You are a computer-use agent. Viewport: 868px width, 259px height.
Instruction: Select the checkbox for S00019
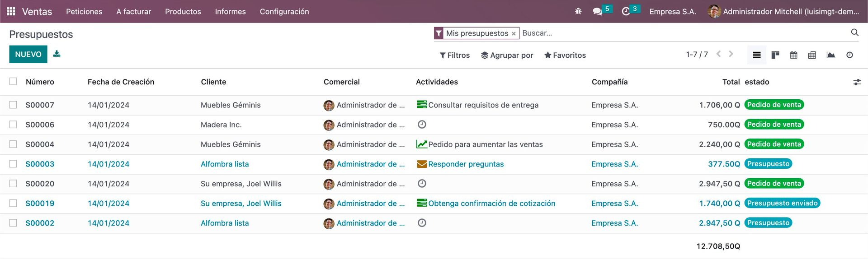coord(13,203)
